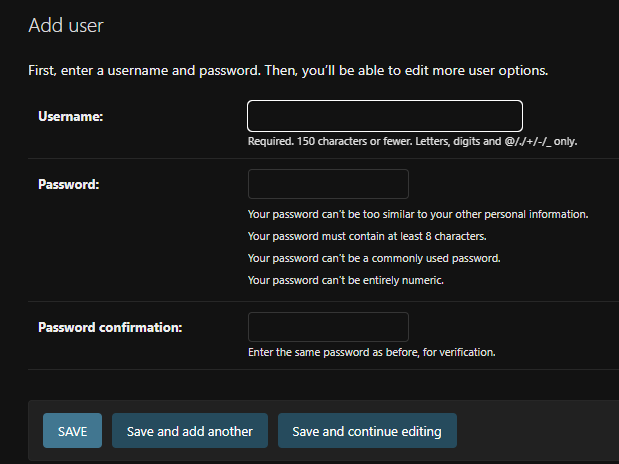Choose Save and continue editing
Image resolution: width=619 pixels, height=464 pixels.
coord(367,431)
